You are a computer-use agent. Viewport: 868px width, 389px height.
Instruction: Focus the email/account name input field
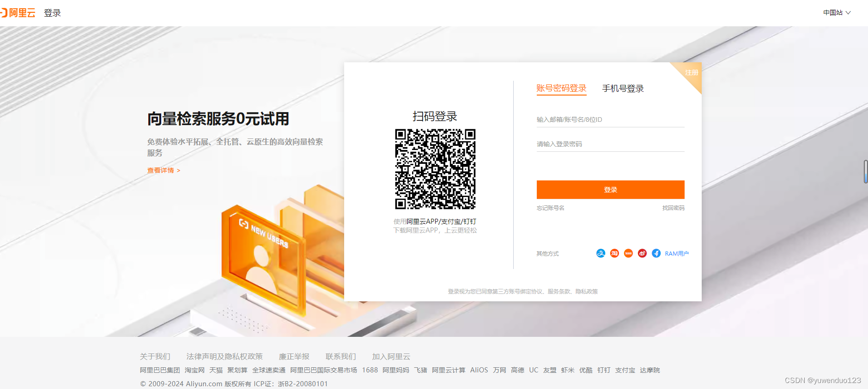pos(610,120)
